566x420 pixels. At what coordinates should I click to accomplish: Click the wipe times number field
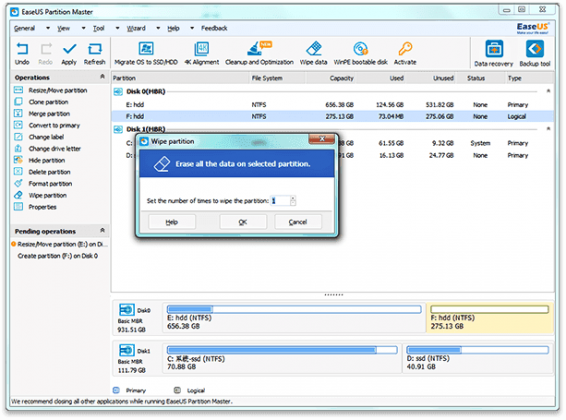(280, 201)
